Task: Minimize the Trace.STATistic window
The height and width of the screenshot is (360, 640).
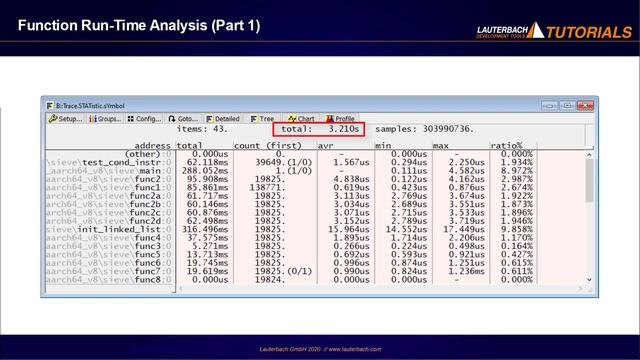Action: pos(549,106)
